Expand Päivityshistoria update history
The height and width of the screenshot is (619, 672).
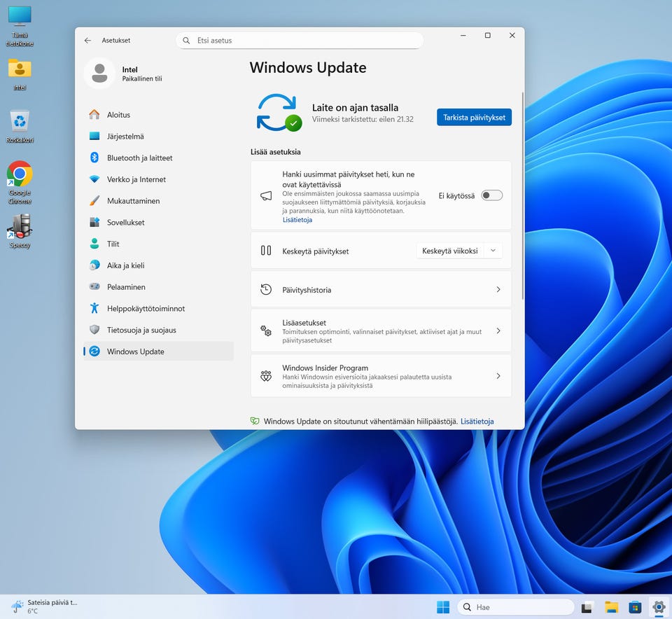[381, 290]
